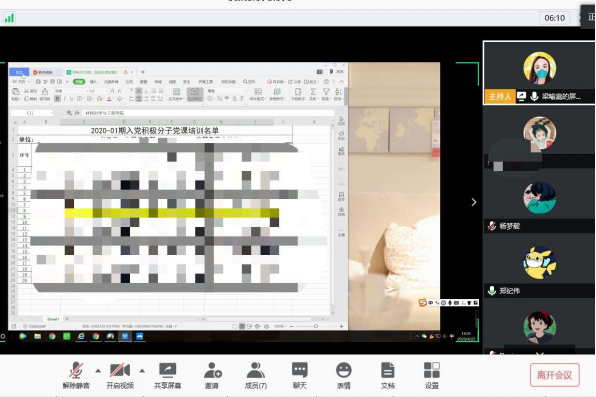Collapse participant strip with right chevron arrow
The height and width of the screenshot is (397, 596).
point(474,202)
